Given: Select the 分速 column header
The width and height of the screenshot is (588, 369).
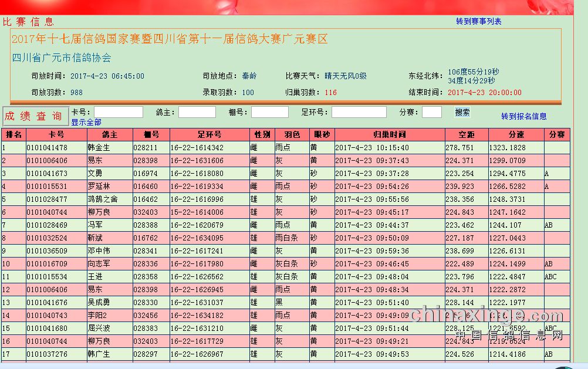Looking at the screenshot, I should [516, 135].
